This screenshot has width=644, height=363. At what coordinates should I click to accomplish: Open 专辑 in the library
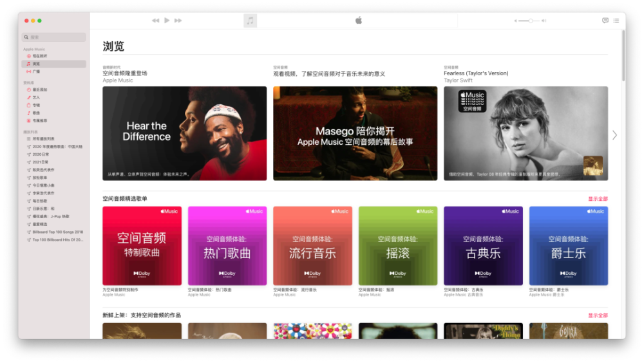[x=54, y=105]
